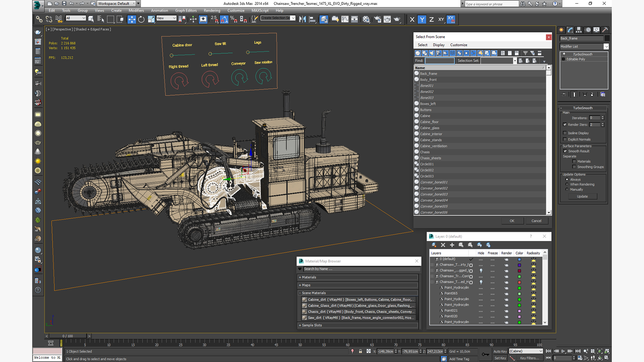The image size is (644, 362).
Task: Delete highlighted layer with X icon
Action: coord(443,245)
